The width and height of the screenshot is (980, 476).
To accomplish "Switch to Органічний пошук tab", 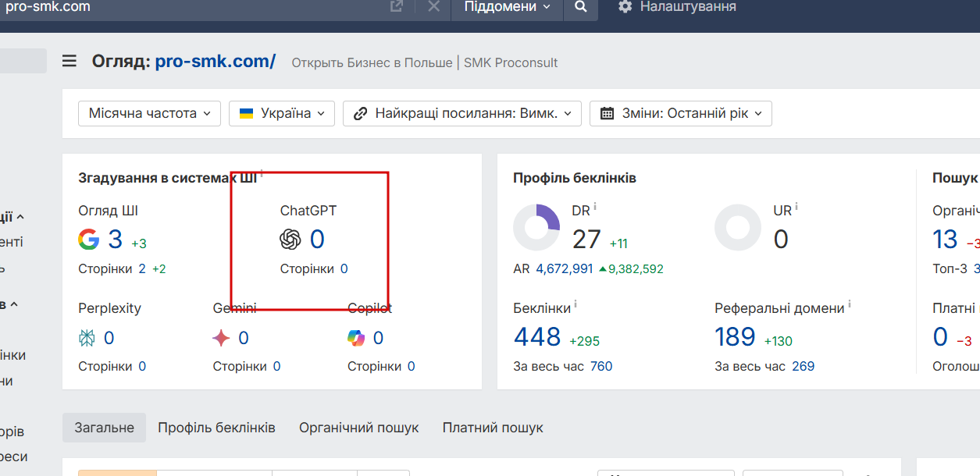I will (358, 428).
